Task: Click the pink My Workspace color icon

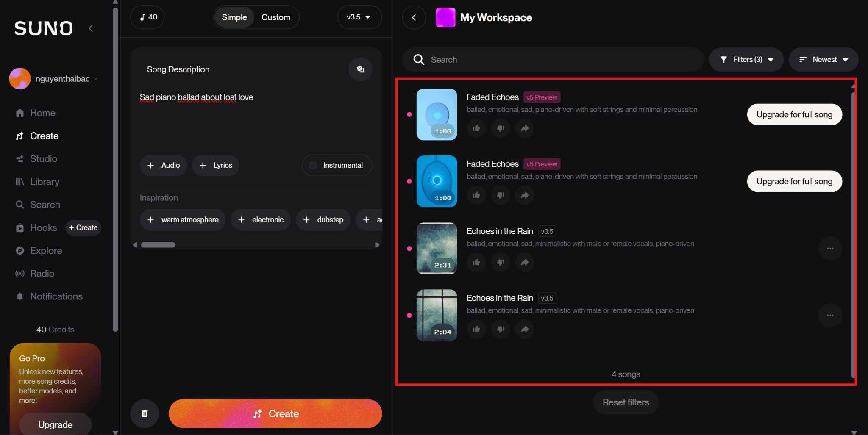Action: [x=446, y=17]
